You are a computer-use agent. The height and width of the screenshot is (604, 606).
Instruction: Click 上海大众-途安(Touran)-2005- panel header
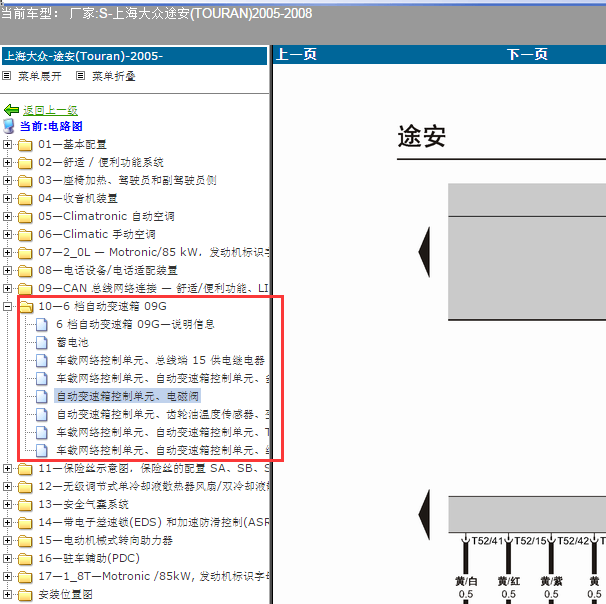click(x=134, y=56)
